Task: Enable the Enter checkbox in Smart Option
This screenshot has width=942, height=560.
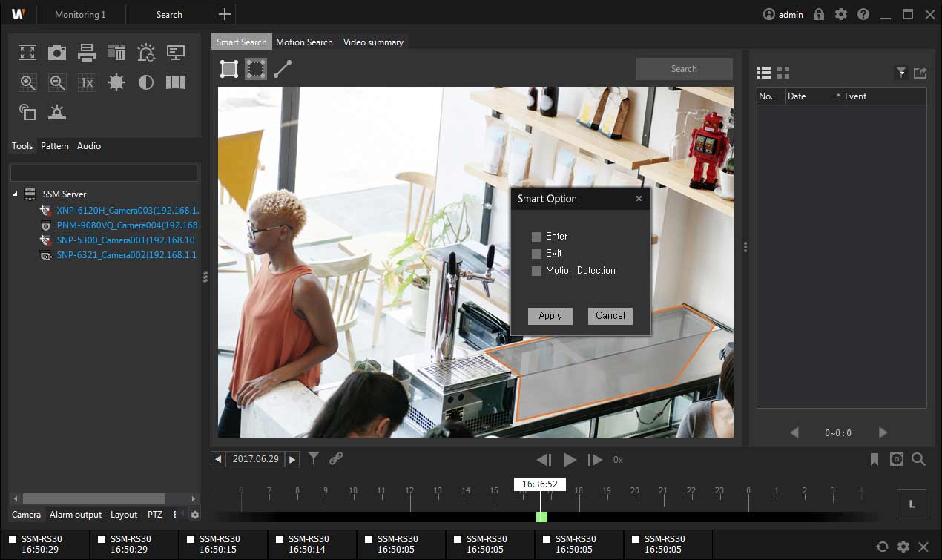Action: coord(536,237)
